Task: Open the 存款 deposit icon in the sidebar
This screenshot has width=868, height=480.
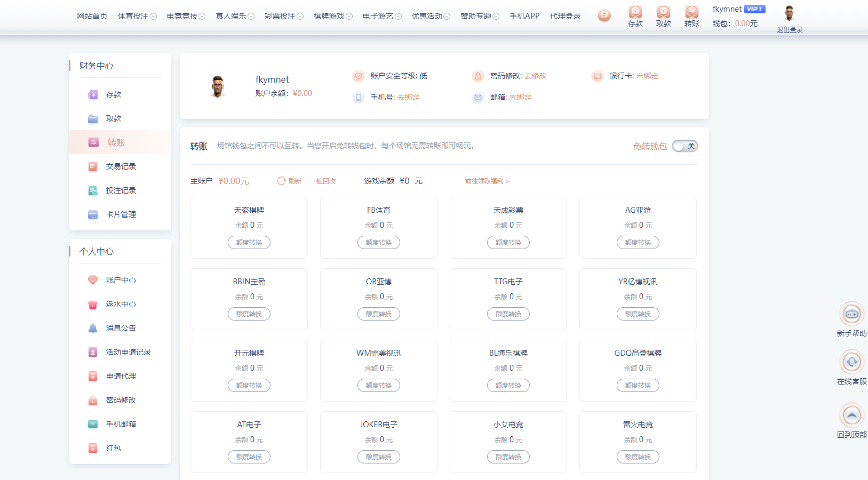Action: (x=93, y=94)
